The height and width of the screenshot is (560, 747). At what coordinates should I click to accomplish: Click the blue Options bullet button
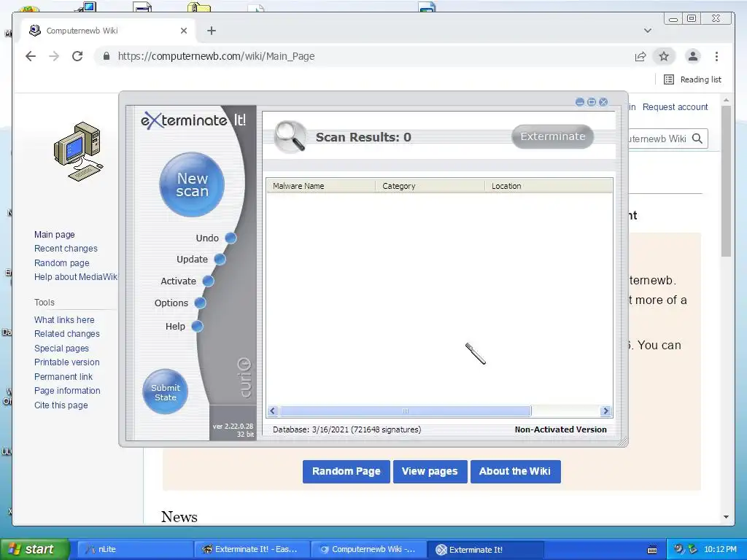pos(200,303)
